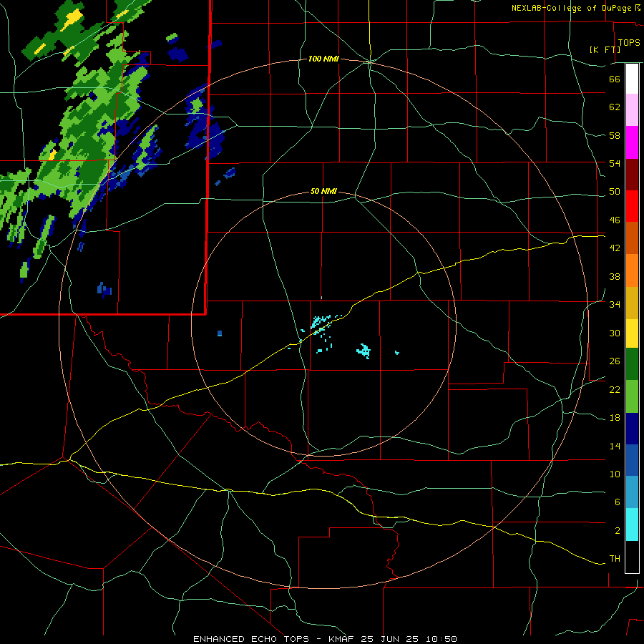This screenshot has width=644, height=644.
Task: Pick the yellow legend swatch
Action: pos(632,333)
